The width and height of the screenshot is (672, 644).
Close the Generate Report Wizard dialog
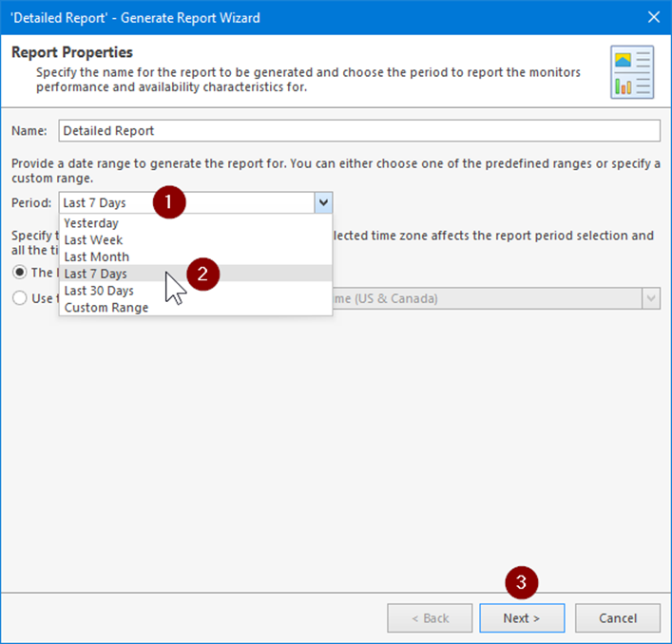click(x=654, y=17)
